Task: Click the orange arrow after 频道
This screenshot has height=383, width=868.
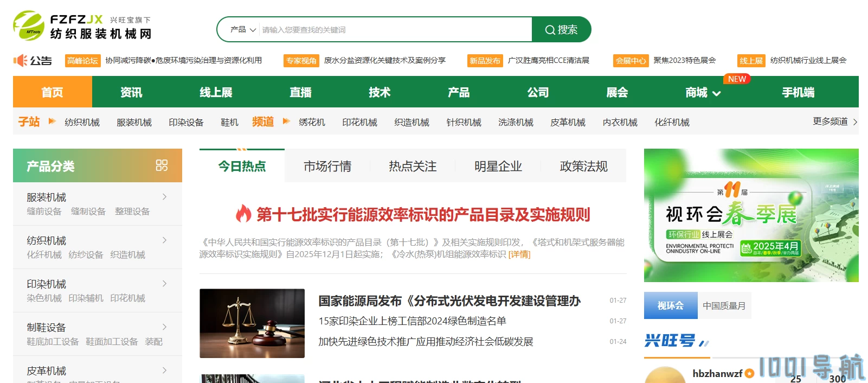Action: coord(286,121)
